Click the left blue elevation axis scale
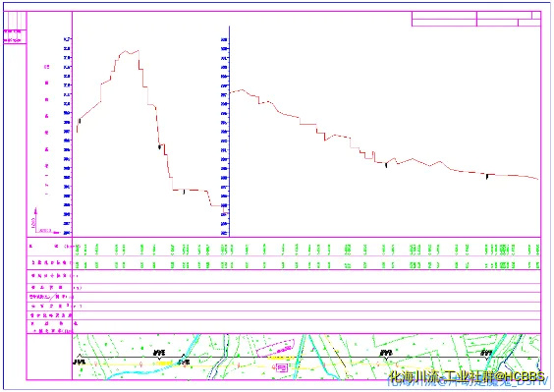The image size is (554, 392). click(x=67, y=136)
